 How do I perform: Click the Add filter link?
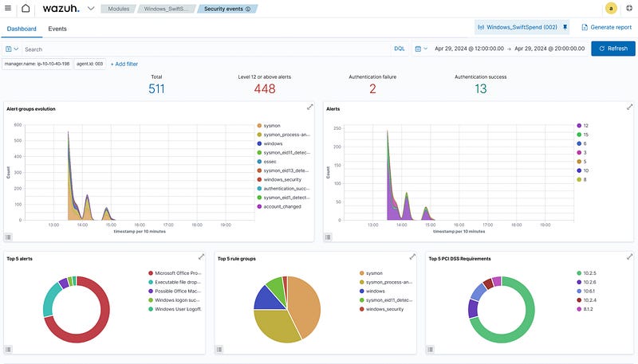[x=124, y=64]
